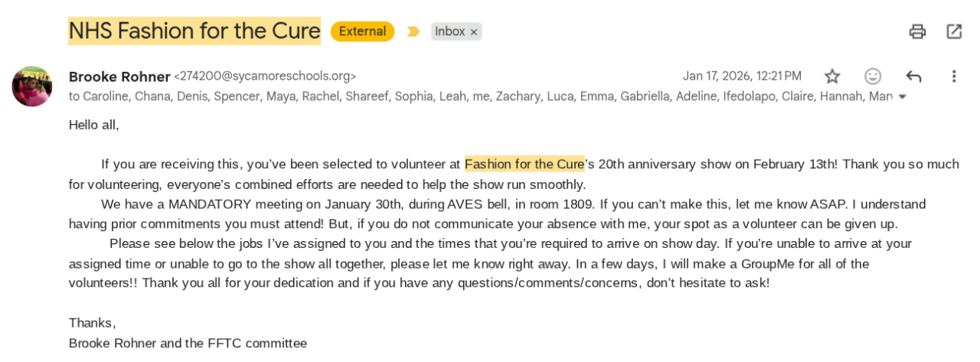The image size is (980, 362).
Task: Toggle the importance marker arrow
Action: (x=413, y=31)
